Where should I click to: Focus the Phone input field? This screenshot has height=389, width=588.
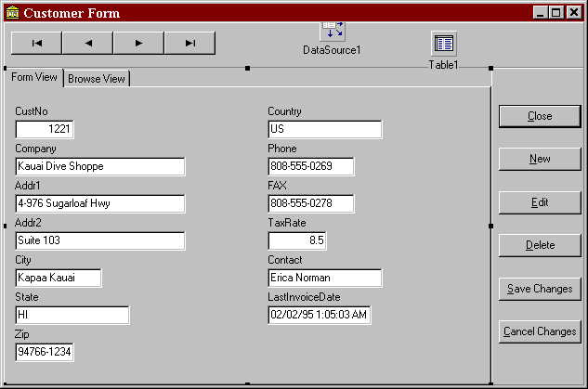pyautogui.click(x=311, y=167)
